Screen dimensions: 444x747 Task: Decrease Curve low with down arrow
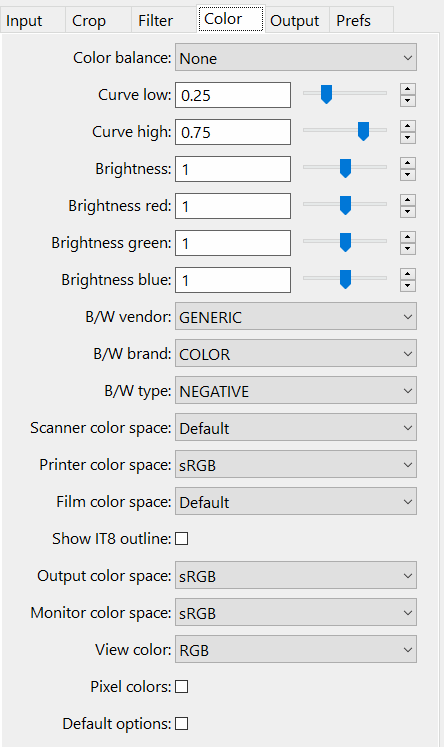(x=408, y=101)
